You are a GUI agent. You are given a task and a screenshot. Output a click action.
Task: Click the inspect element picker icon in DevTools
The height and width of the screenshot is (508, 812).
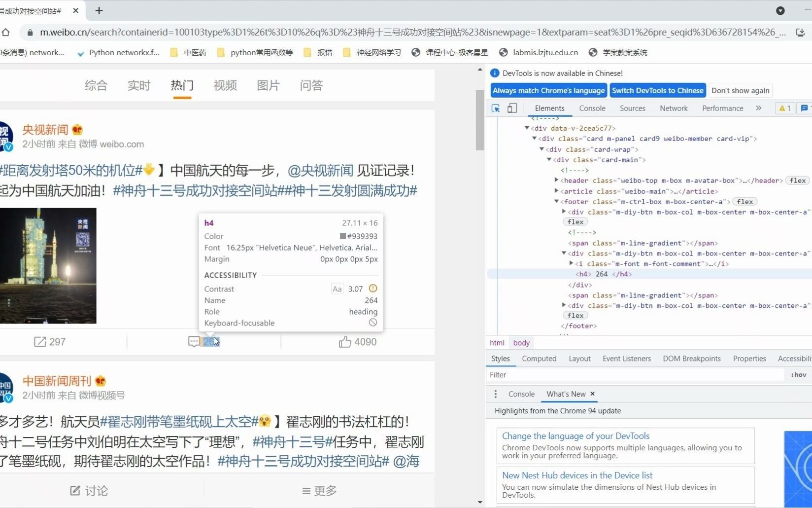[496, 108]
